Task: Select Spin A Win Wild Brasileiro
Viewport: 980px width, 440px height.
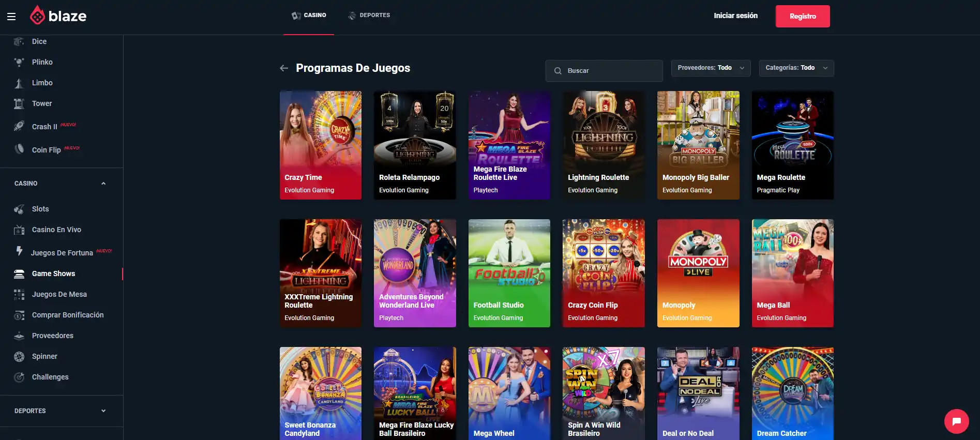Action: pyautogui.click(x=604, y=393)
